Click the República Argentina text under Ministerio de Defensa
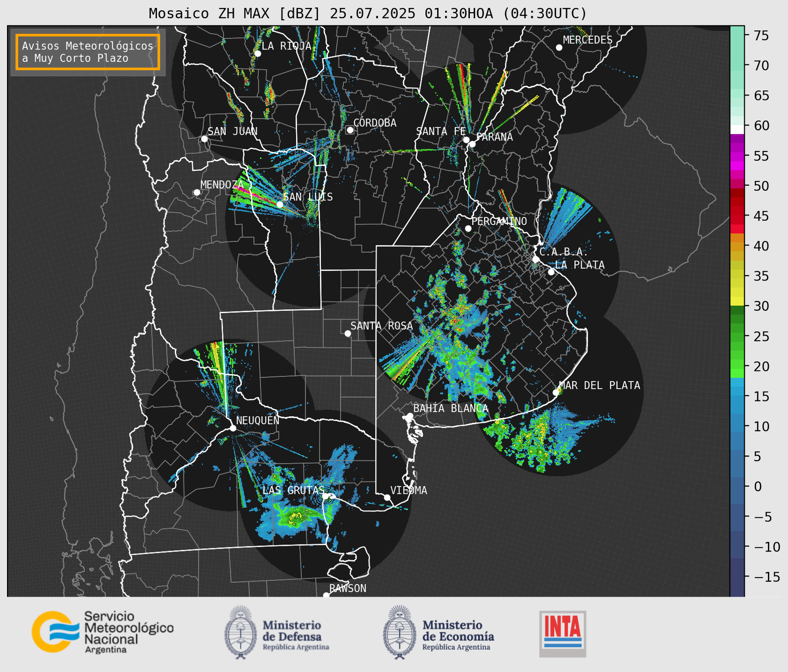Image resolution: width=788 pixels, height=672 pixels. 296,647
